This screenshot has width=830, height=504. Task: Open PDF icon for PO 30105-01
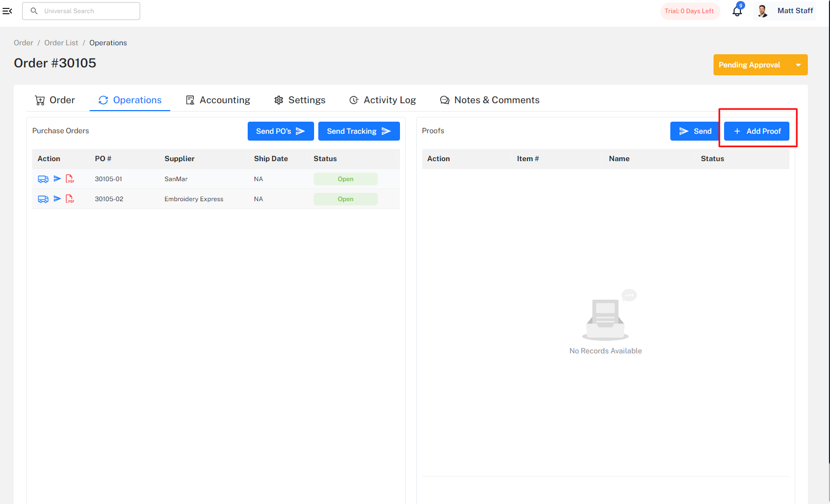tap(70, 179)
